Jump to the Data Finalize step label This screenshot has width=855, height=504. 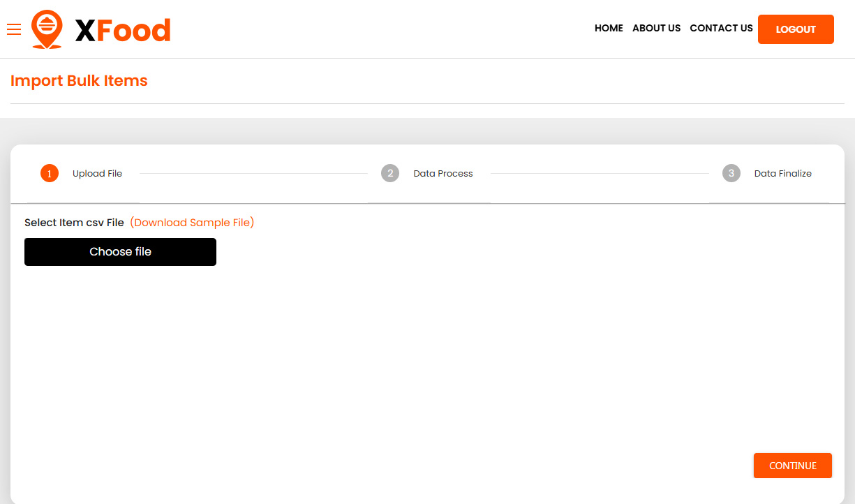coord(782,174)
